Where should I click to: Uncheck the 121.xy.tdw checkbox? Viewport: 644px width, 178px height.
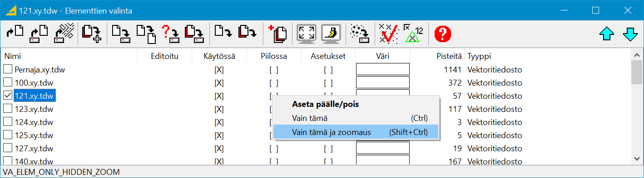[8, 96]
